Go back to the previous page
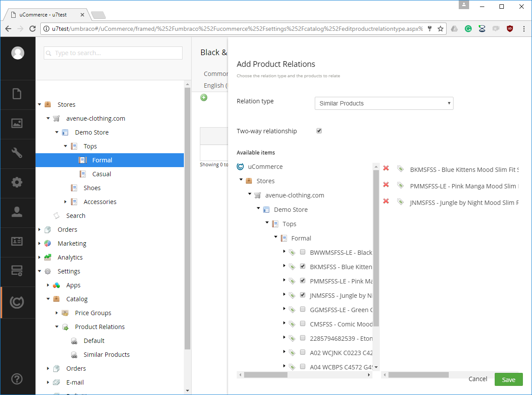This screenshot has height=395, width=532. [8, 29]
